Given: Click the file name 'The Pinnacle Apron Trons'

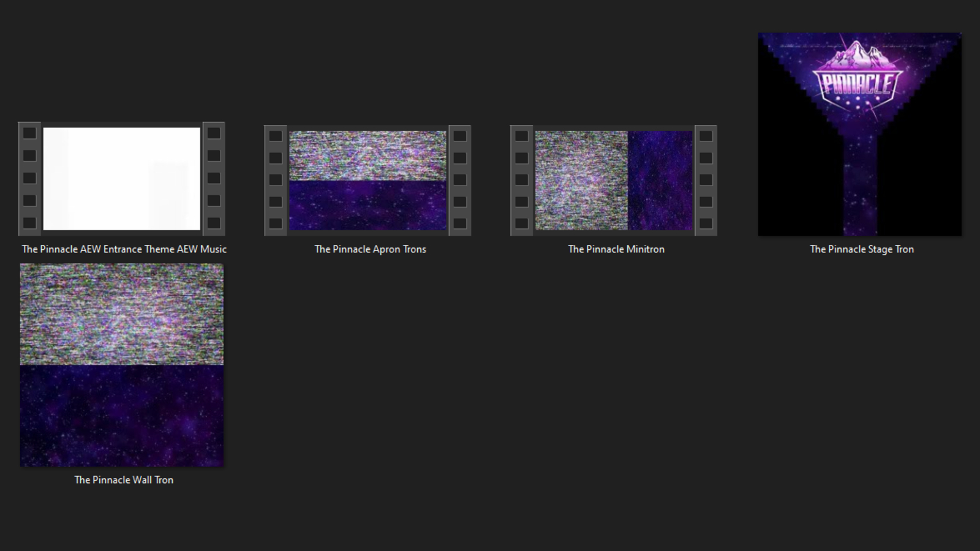Looking at the screenshot, I should coord(371,249).
